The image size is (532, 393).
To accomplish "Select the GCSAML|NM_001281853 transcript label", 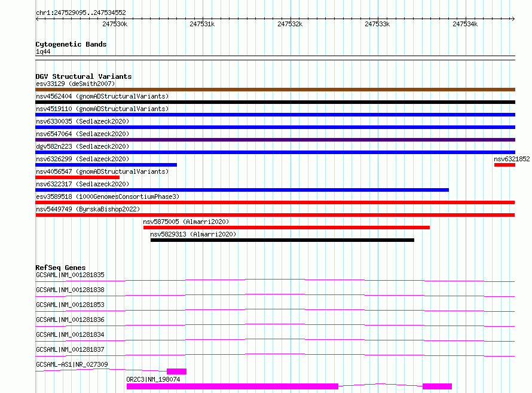I will point(70,305).
